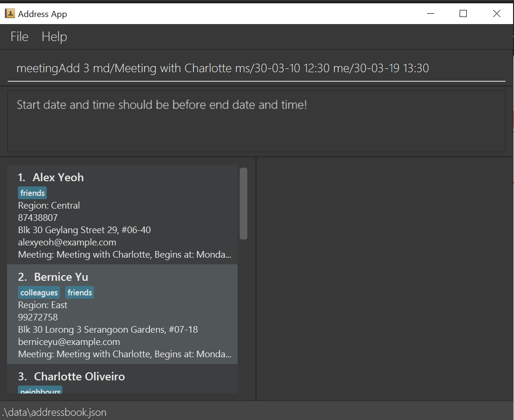The height and width of the screenshot is (420, 514).
Task: Click address Blk 30 Lorong 3 Serangoon Gardens
Action: [x=108, y=329]
